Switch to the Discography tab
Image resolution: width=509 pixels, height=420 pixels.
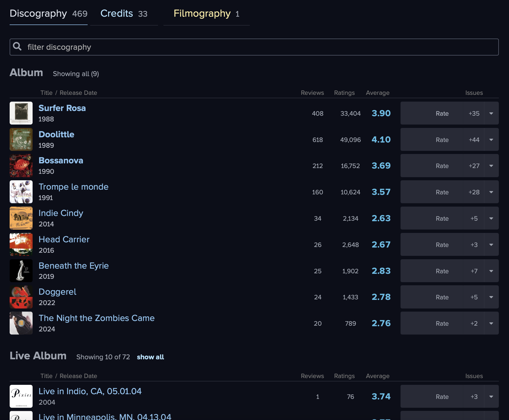tap(49, 14)
